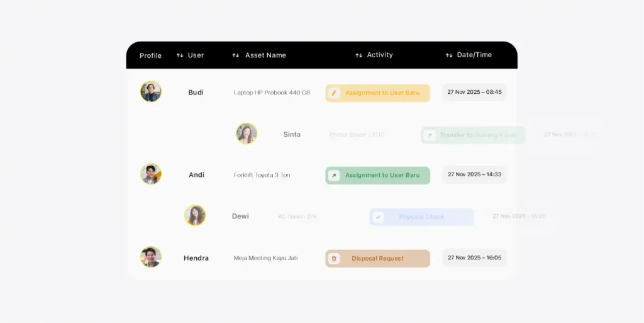Click the Profile column header

150,55
